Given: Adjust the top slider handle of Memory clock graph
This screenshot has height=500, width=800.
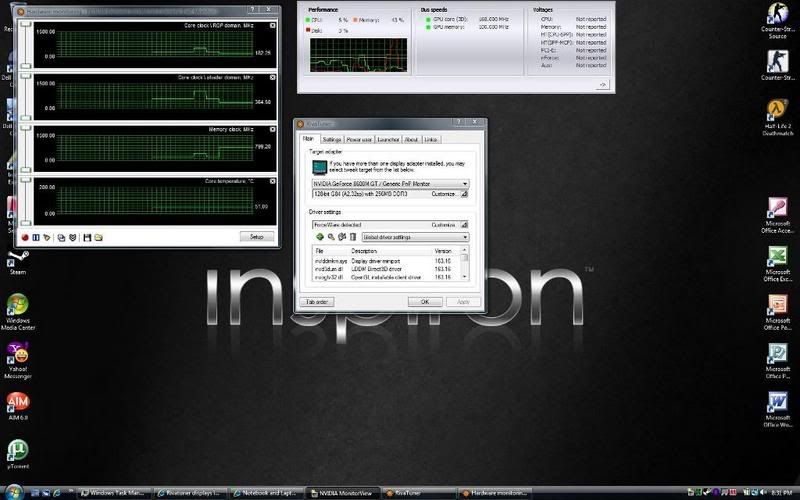Looking at the screenshot, I should (26, 128).
